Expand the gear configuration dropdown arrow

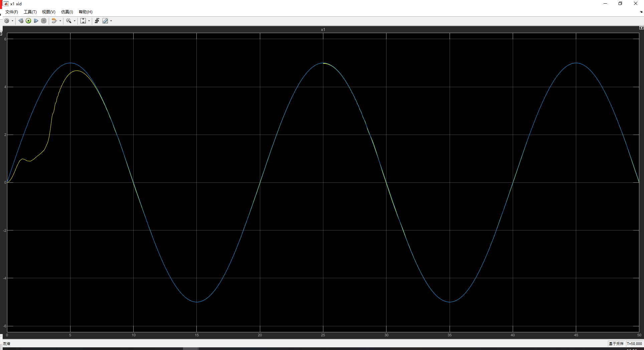[x=13, y=21]
